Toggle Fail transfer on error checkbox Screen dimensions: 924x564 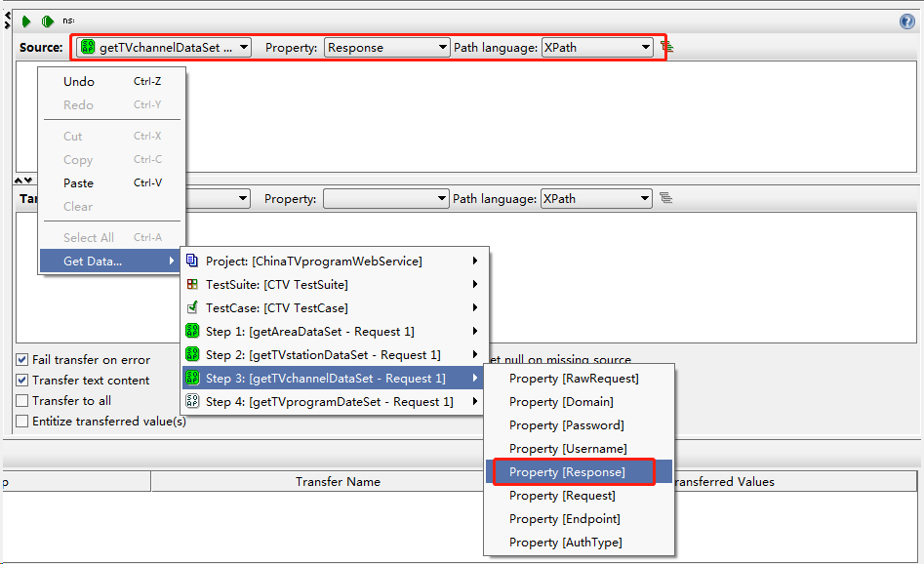pyautogui.click(x=22, y=359)
